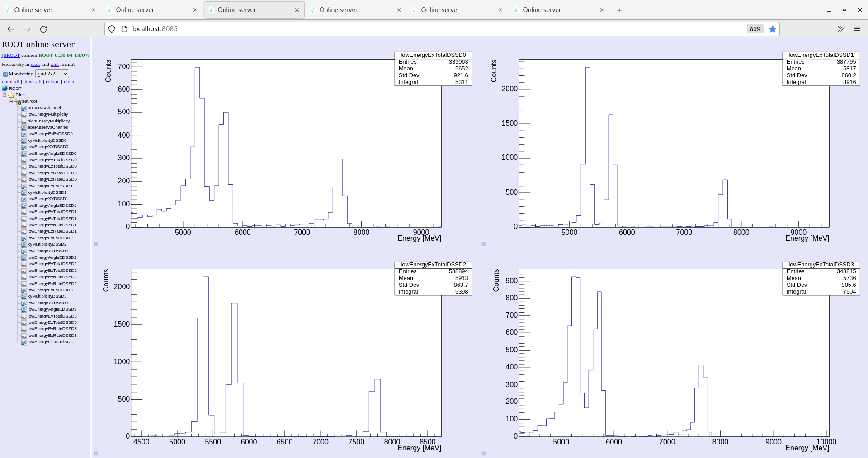Select lowEnergyExTotalDSSD3 in the tree

tap(52, 322)
